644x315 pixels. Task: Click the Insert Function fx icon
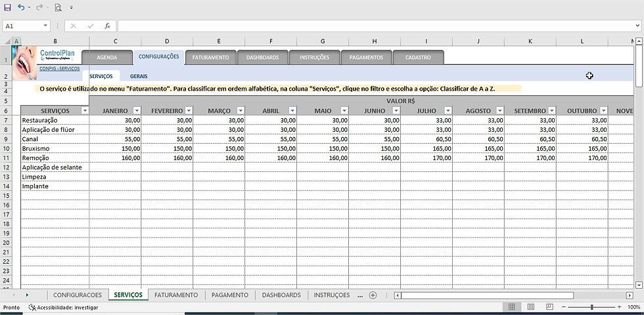point(107,26)
